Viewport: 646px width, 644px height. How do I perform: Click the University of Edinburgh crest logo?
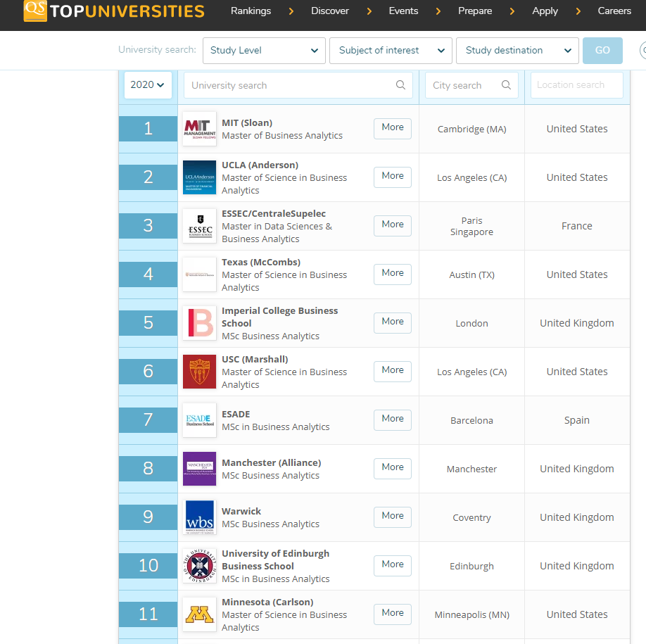199,567
